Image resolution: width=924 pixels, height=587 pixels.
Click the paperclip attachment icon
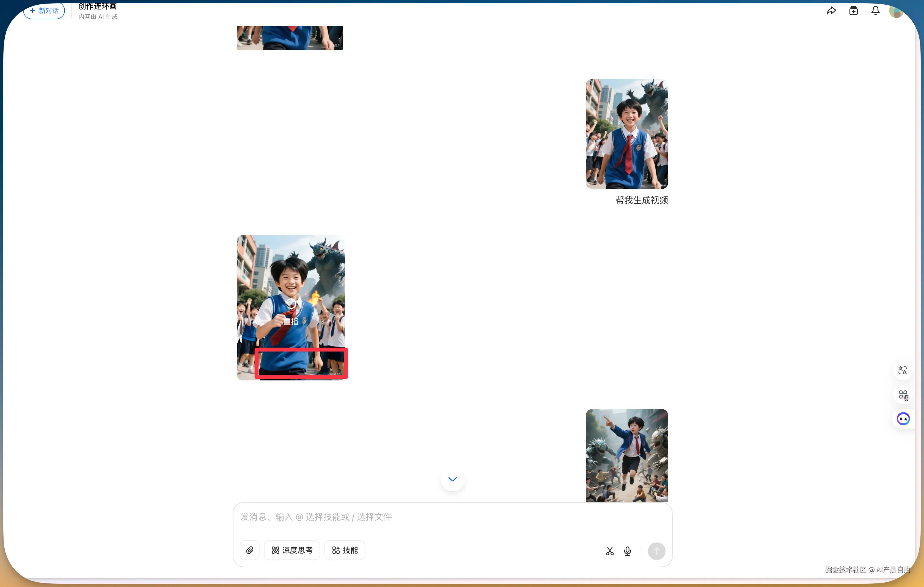point(250,550)
